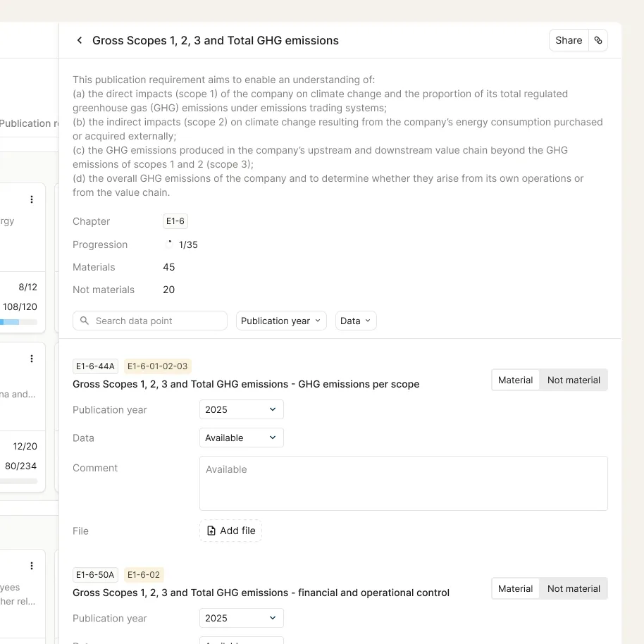The width and height of the screenshot is (644, 644).
Task: Click the Materials count 45
Action: (x=169, y=267)
